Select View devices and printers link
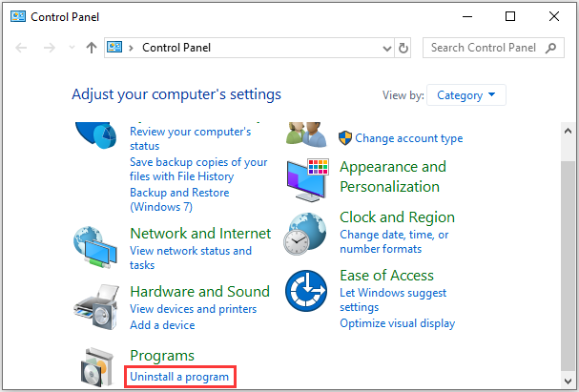Viewport: 579px width, 392px height. coord(193,309)
